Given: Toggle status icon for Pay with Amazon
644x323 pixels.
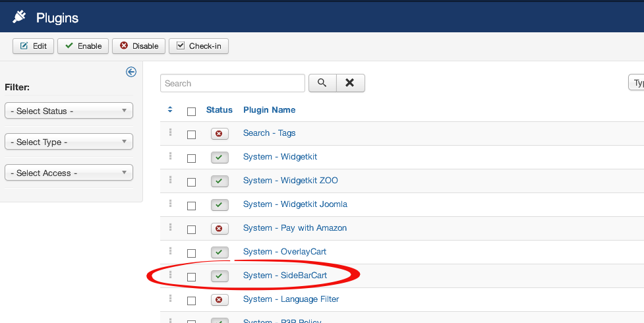Looking at the screenshot, I should point(220,229).
